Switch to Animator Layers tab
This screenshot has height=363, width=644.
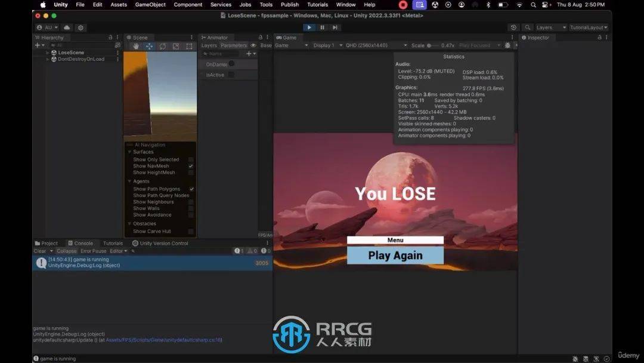(209, 45)
